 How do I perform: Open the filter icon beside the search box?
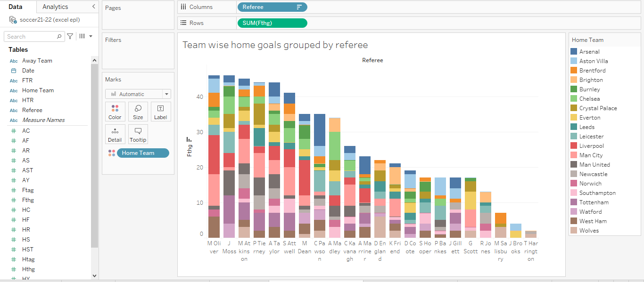pyautogui.click(x=69, y=36)
